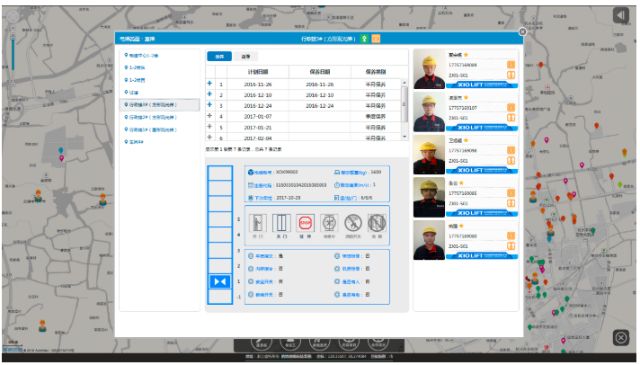Click the red STOP elevator status icon
This screenshot has width=640, height=365.
pos(305,223)
